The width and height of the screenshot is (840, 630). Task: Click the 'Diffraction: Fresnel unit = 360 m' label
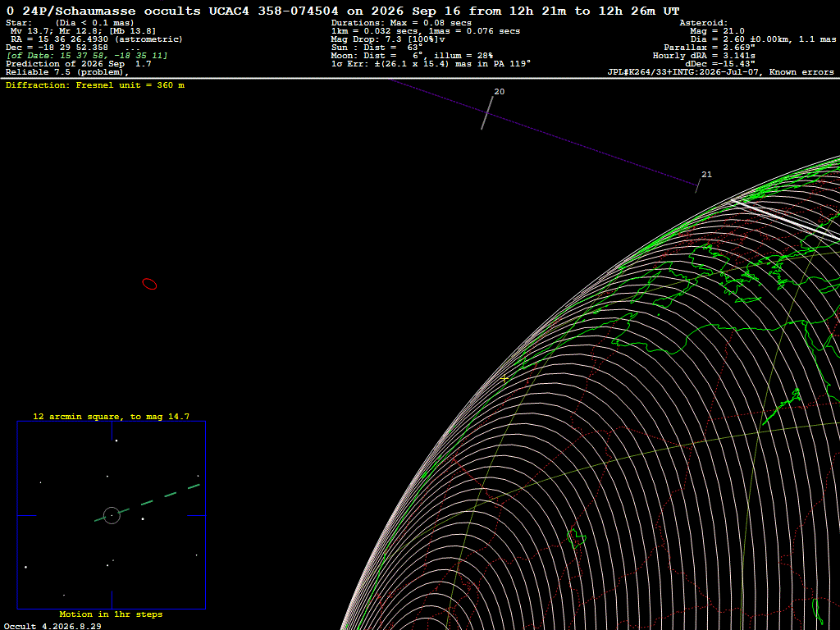coord(95,85)
